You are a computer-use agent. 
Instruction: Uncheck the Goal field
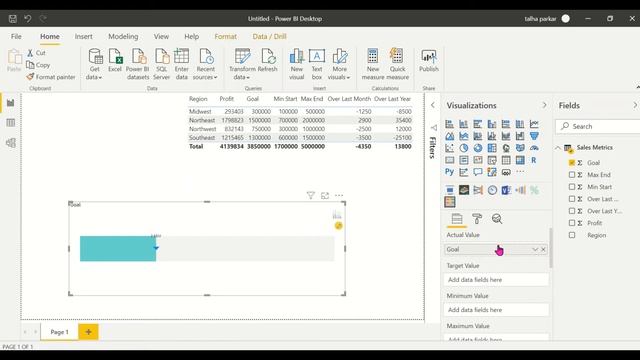572,162
